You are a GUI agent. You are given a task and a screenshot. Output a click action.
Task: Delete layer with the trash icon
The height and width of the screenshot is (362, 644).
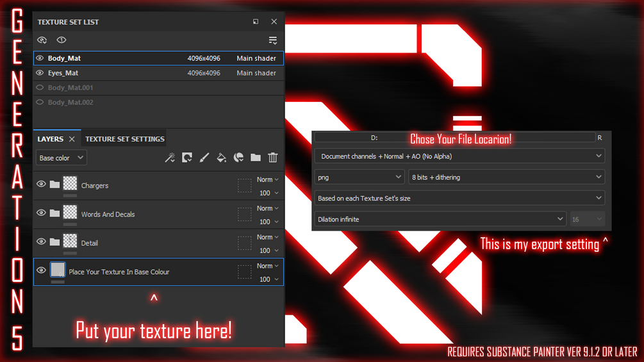click(x=273, y=158)
